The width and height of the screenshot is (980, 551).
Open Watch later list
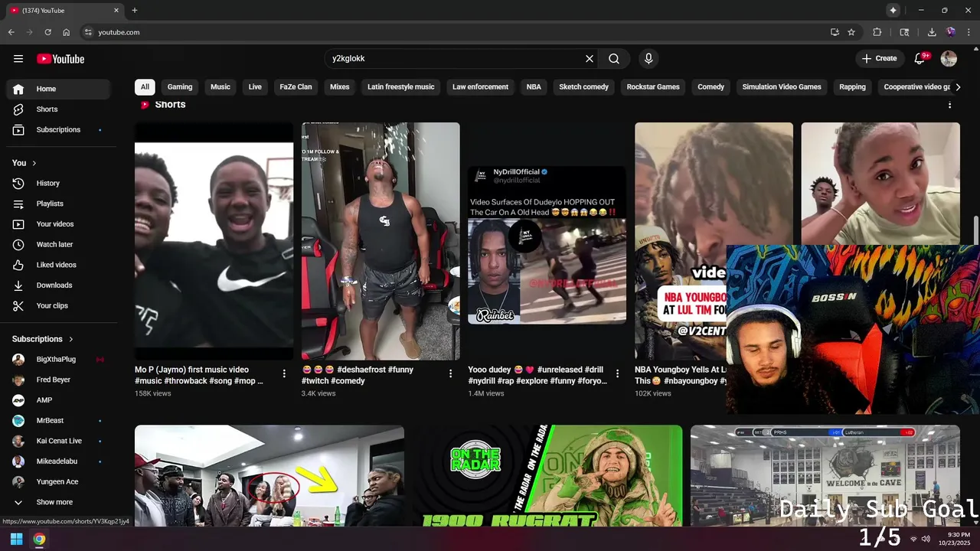pyautogui.click(x=58, y=245)
